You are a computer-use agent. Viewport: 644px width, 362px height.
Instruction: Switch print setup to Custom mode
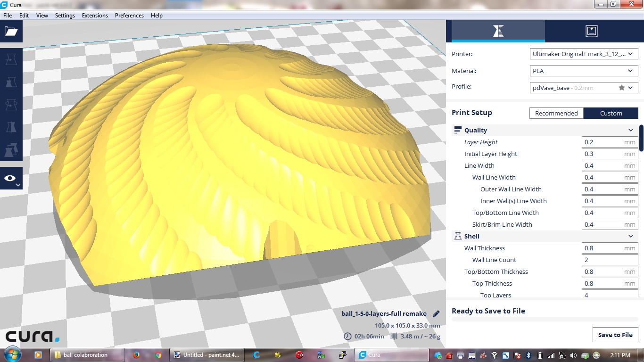pyautogui.click(x=611, y=113)
